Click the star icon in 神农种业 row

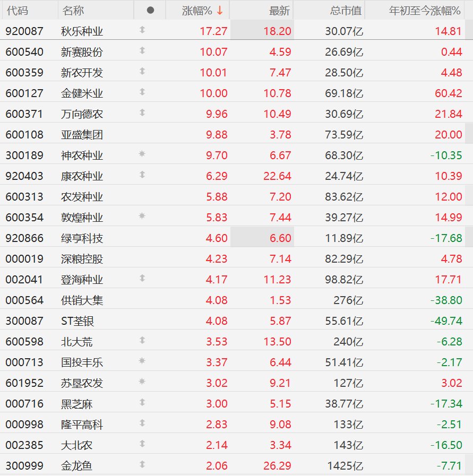click(x=142, y=154)
